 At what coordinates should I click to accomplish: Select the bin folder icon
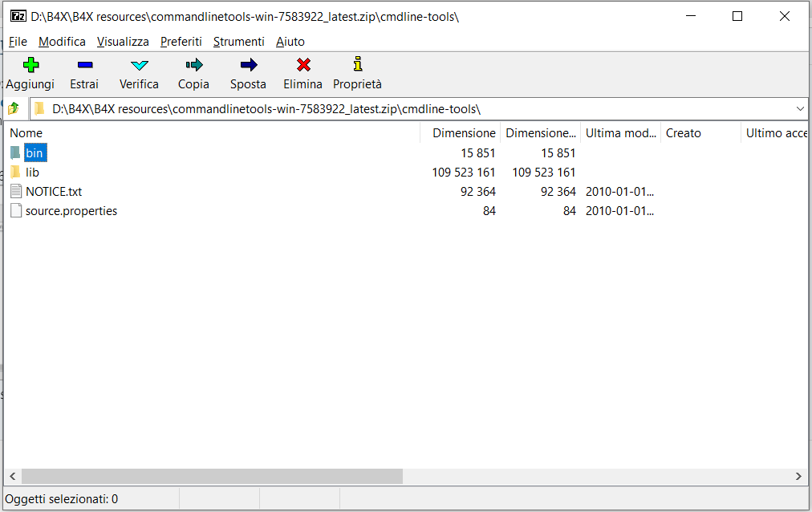[x=15, y=152]
